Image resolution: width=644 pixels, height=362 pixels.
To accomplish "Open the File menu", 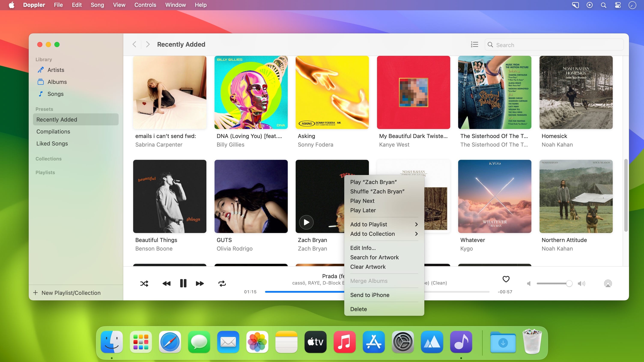I will (58, 5).
